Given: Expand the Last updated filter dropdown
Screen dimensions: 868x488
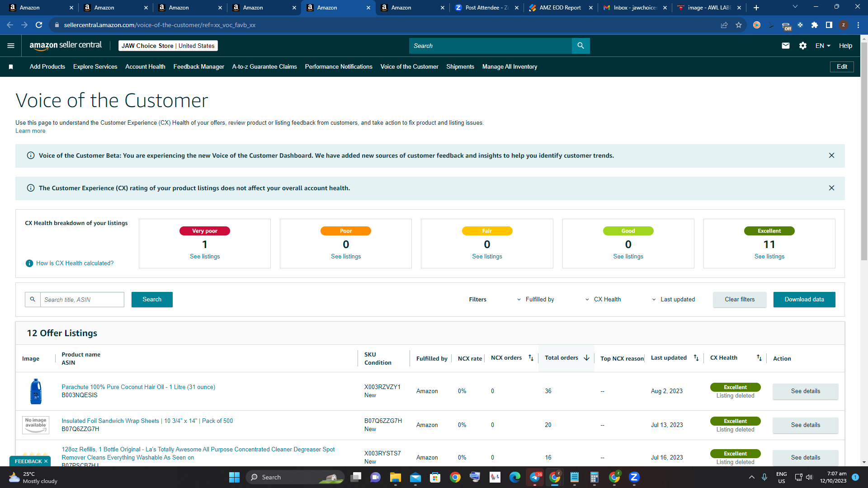Looking at the screenshot, I should [673, 300].
